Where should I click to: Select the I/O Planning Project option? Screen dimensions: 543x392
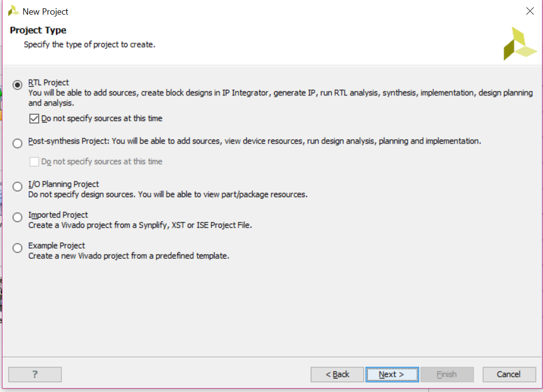pyautogui.click(x=17, y=186)
